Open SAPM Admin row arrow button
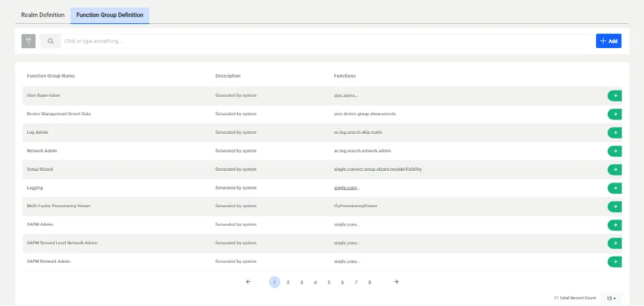The width and height of the screenshot is (644, 306). [615, 225]
